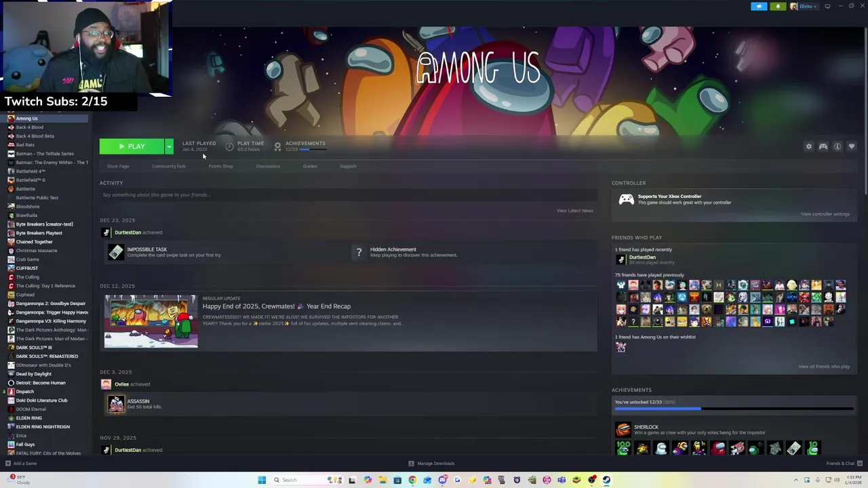Open Happy End of 2025 Crewmates article title

(277, 306)
